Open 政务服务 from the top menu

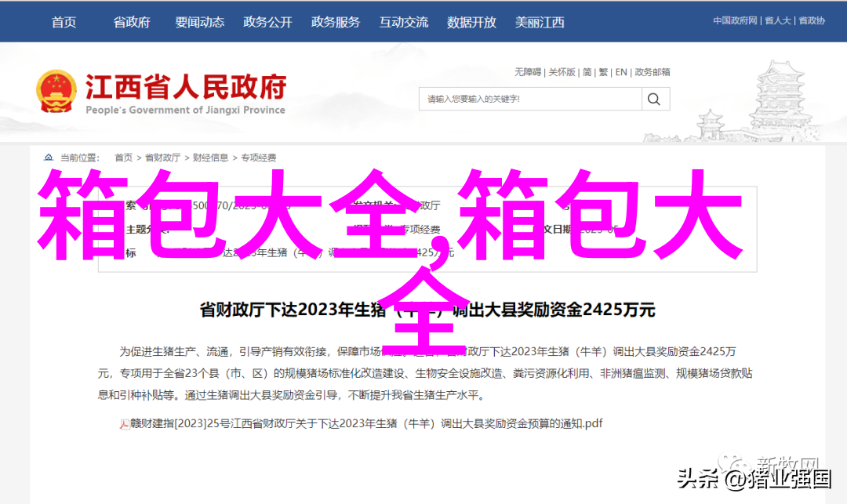pyautogui.click(x=336, y=22)
